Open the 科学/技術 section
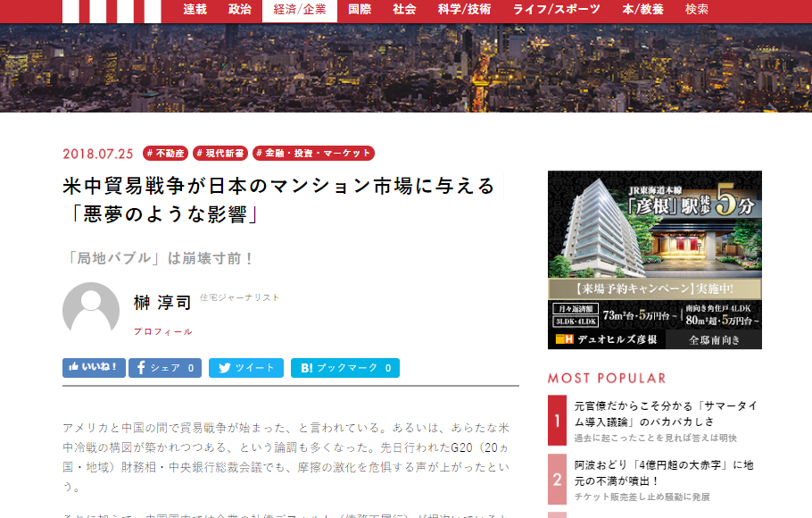Image resolution: width=812 pixels, height=518 pixels. (464, 10)
